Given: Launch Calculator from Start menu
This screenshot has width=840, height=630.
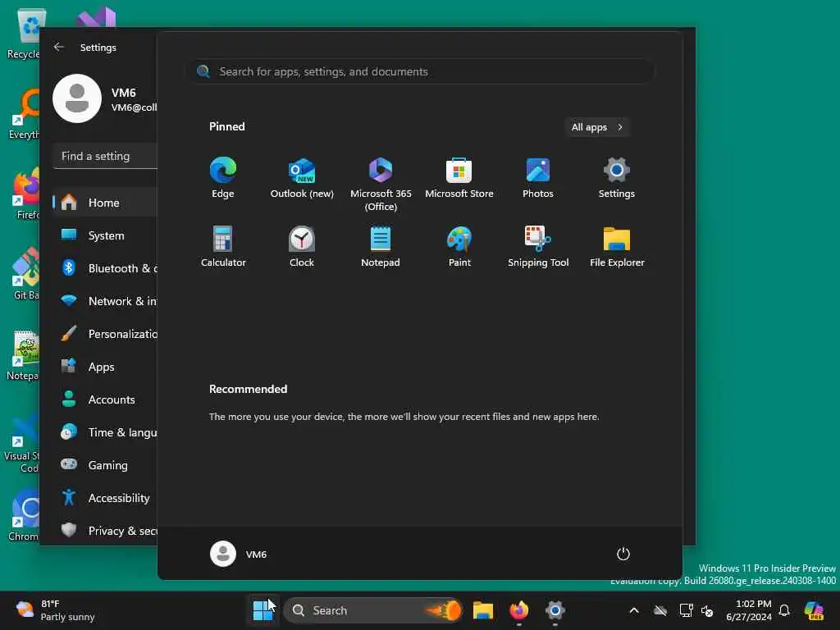Looking at the screenshot, I should coord(223,246).
